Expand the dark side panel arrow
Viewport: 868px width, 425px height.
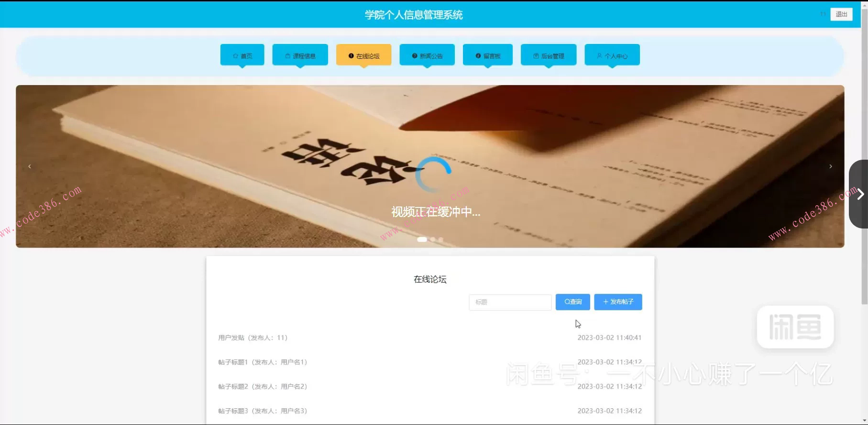click(x=859, y=194)
